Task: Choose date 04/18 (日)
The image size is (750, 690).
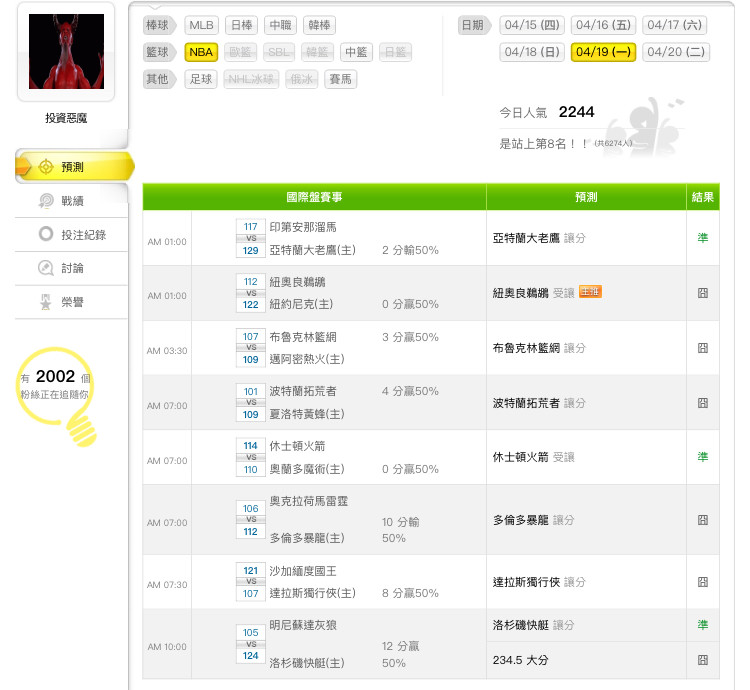Action: (x=532, y=52)
